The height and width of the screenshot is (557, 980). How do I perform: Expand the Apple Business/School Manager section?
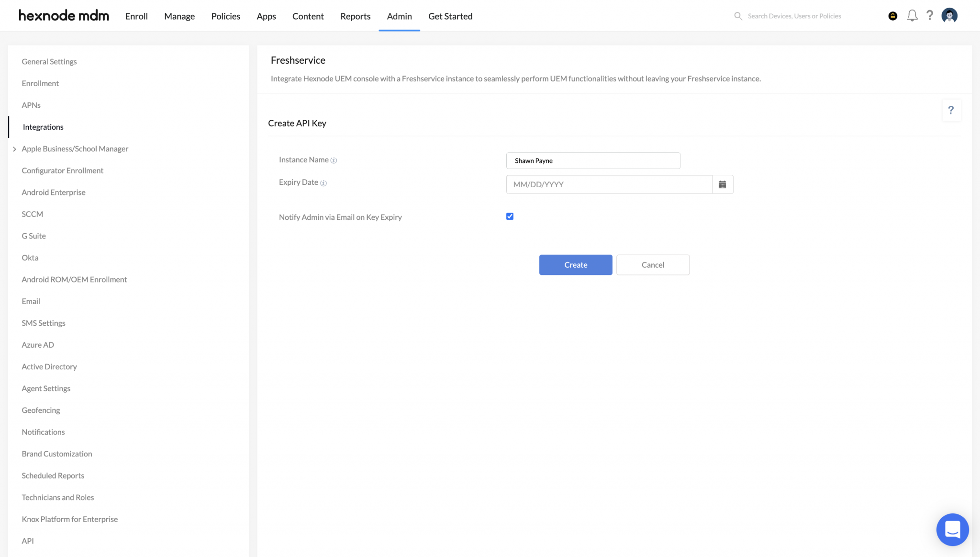point(14,148)
